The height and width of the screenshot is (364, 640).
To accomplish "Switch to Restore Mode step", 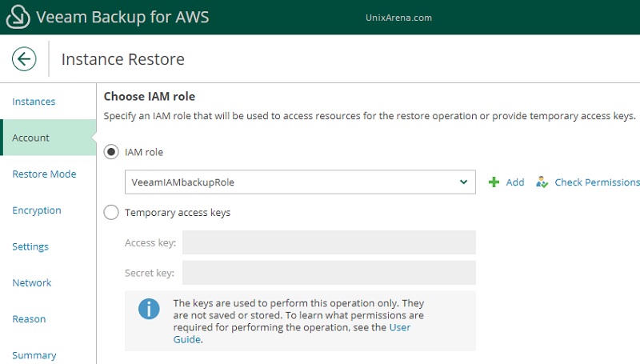I will pyautogui.click(x=44, y=174).
